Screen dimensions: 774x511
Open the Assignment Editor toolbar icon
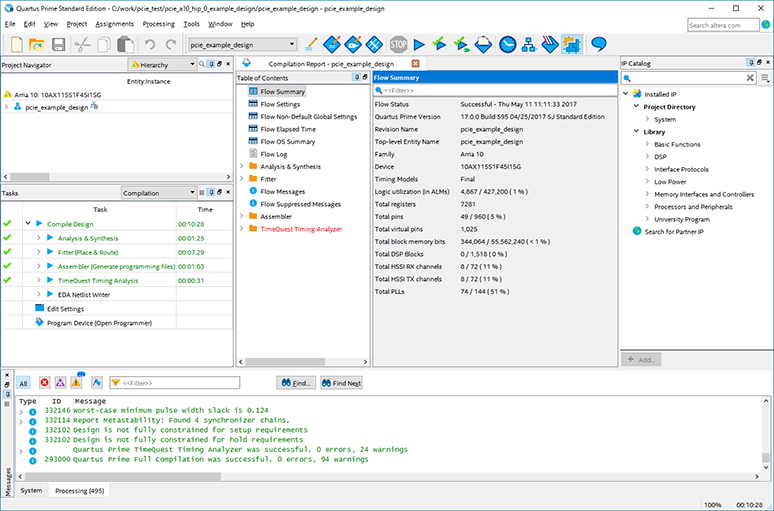pyautogui.click(x=332, y=44)
